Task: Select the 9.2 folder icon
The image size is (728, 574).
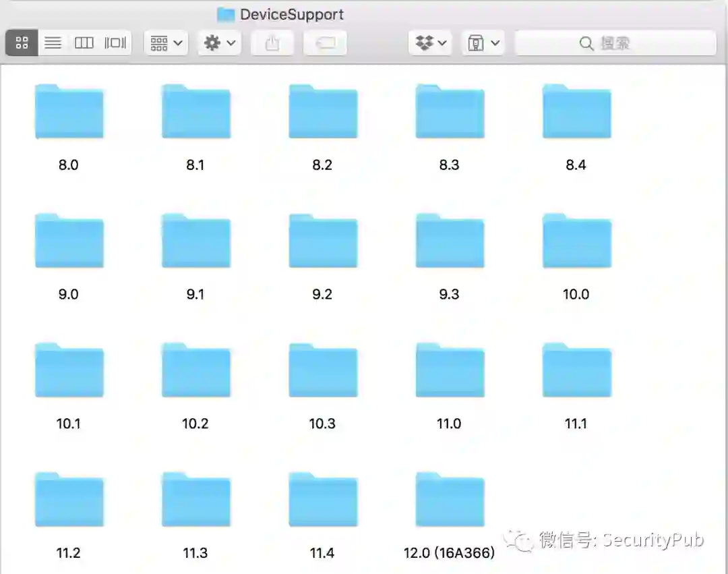Action: pyautogui.click(x=323, y=241)
